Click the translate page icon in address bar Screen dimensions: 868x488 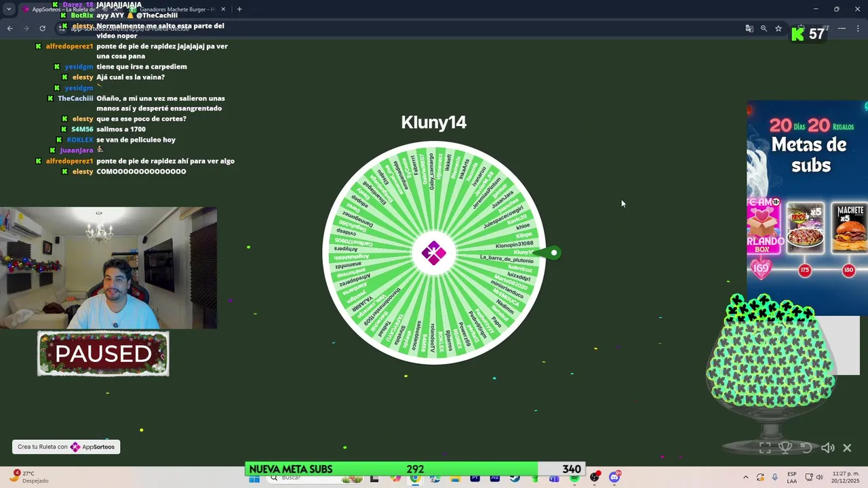click(x=749, y=28)
